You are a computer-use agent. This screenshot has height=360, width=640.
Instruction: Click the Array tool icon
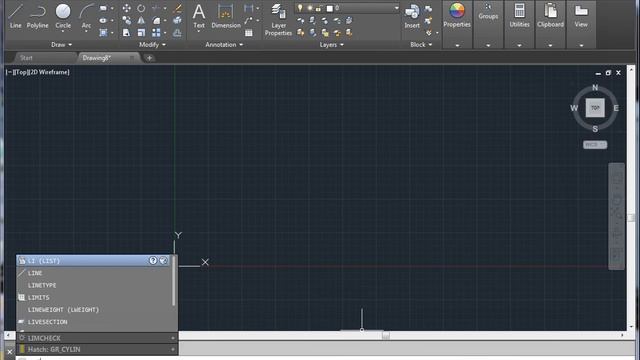coord(156,33)
